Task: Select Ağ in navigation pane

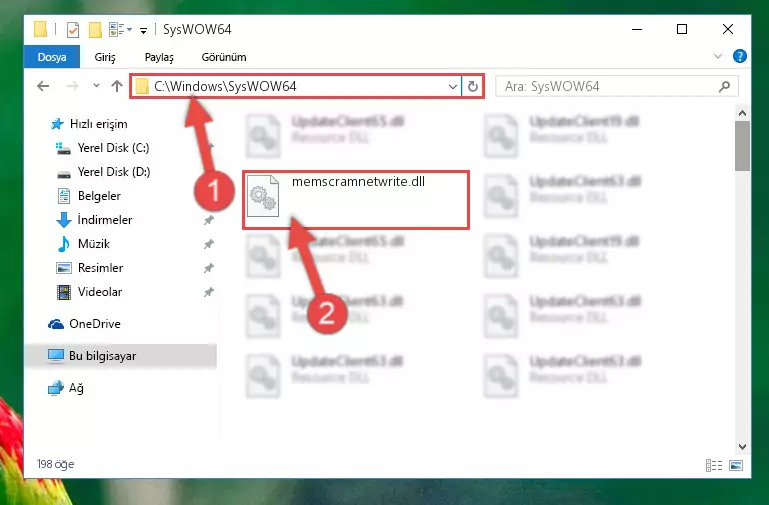Action: 66,388
